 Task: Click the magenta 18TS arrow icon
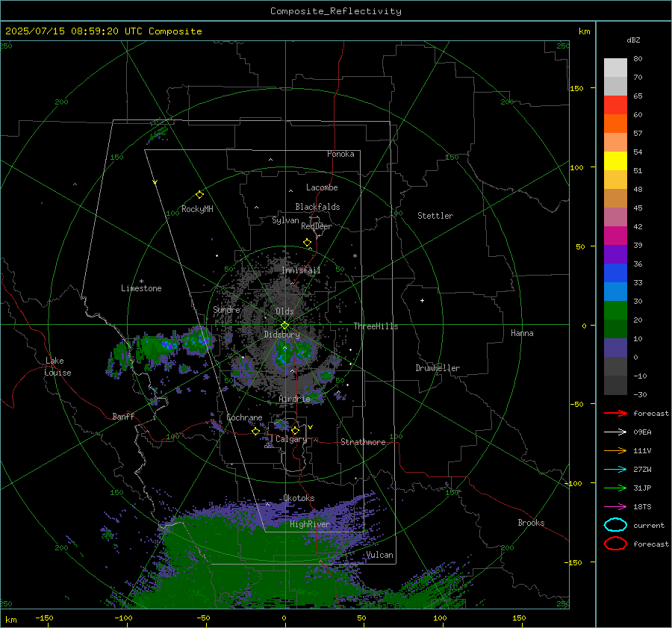615,507
